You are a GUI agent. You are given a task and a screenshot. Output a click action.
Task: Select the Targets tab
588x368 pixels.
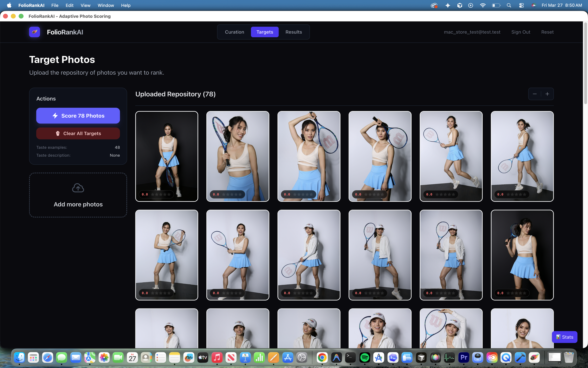(x=265, y=32)
